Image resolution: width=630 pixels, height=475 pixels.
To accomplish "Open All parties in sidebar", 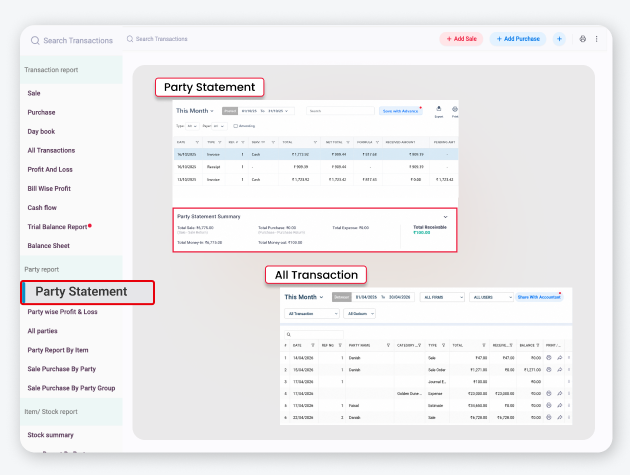I will [42, 331].
